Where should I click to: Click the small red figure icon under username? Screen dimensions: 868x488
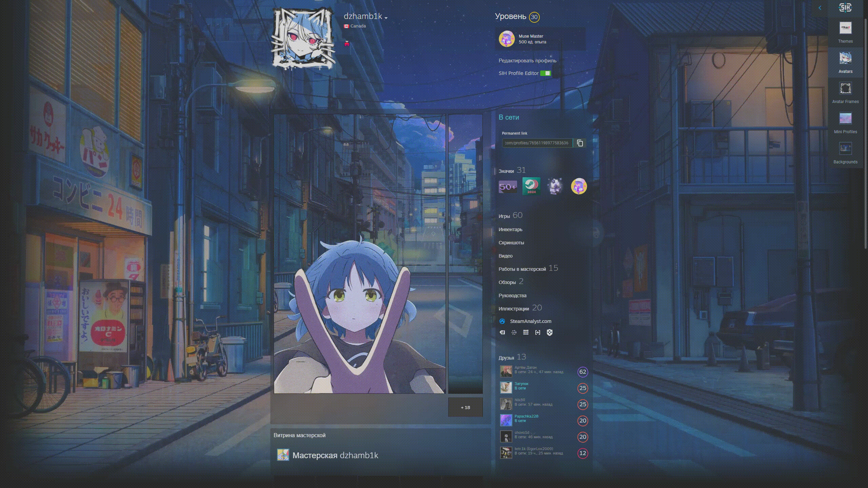coord(347,43)
